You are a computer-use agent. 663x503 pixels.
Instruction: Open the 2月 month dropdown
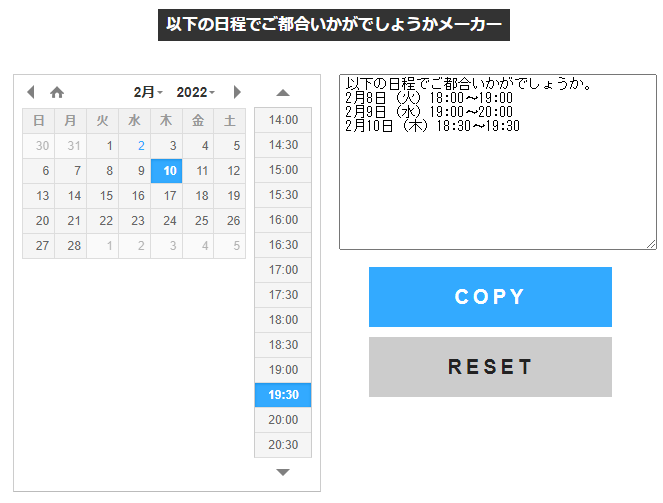(x=148, y=92)
